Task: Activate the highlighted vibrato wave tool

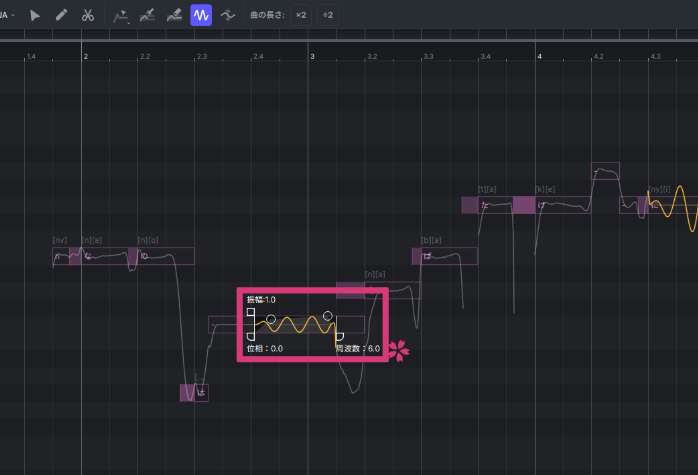Action: pos(201,16)
